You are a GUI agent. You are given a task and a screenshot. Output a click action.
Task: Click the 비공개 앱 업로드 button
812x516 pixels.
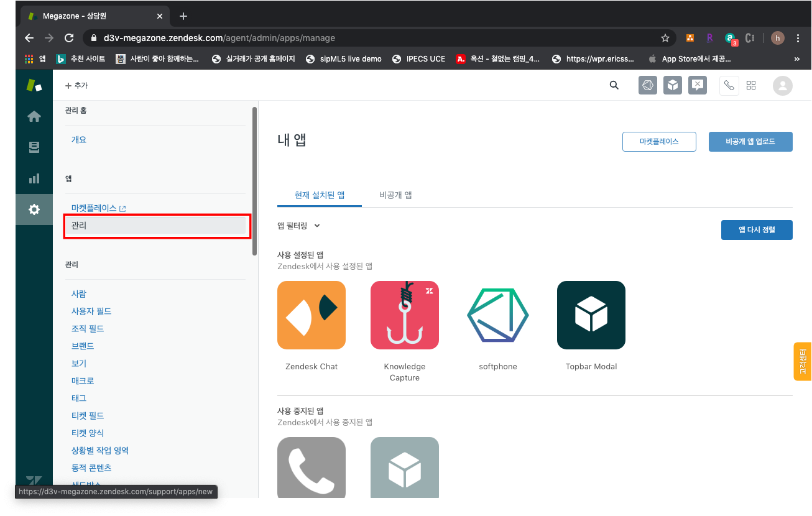(750, 142)
